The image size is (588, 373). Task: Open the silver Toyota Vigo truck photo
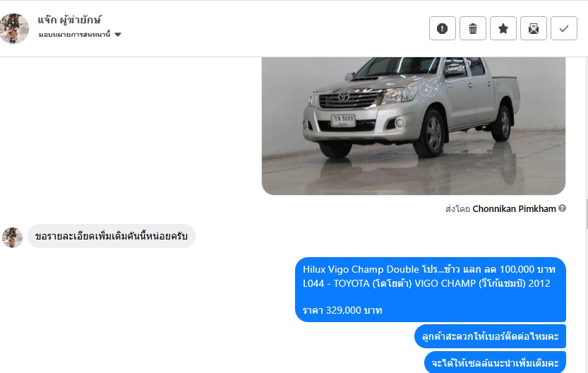[x=413, y=126]
